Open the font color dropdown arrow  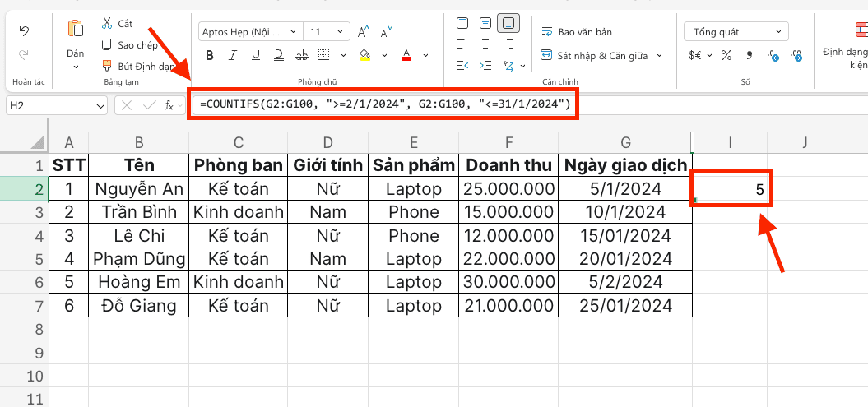[425, 55]
